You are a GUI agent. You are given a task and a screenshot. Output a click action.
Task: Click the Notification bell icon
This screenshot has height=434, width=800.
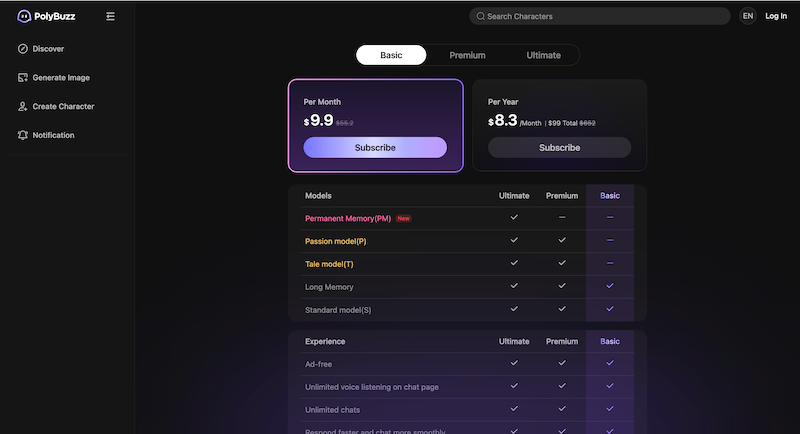(x=22, y=135)
